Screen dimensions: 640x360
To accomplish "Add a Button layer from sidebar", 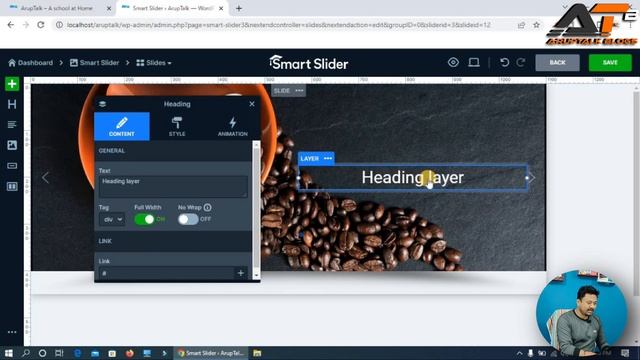I will [x=12, y=166].
